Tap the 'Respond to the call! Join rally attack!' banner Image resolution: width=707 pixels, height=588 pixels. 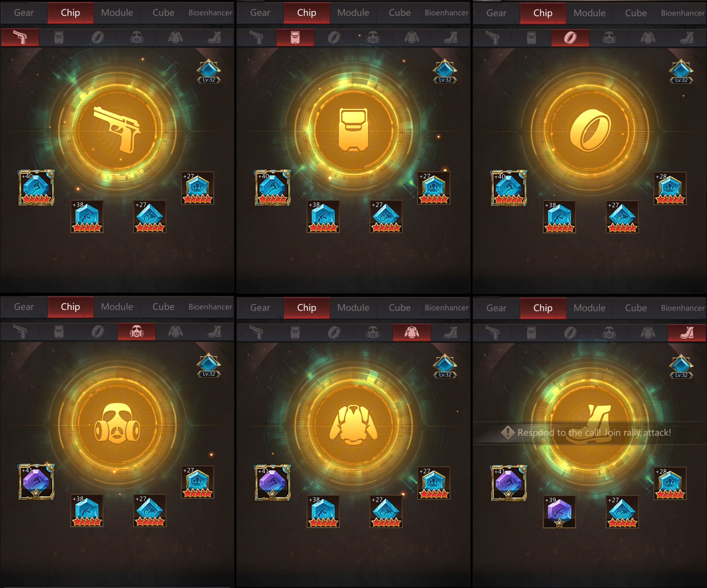590,433
